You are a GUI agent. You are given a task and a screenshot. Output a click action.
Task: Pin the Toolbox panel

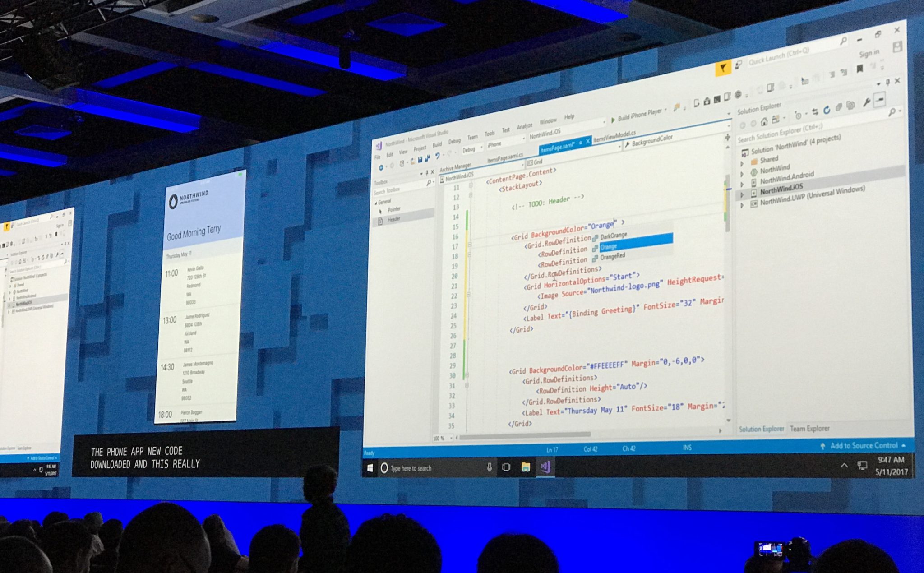(x=426, y=173)
